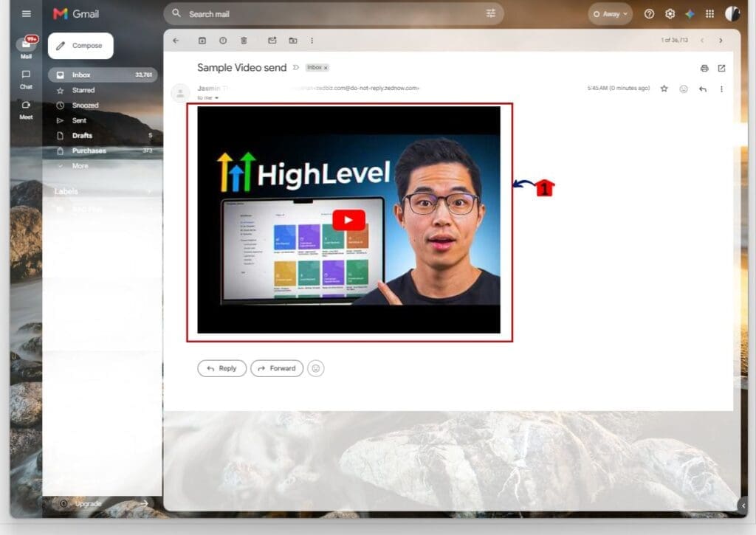Click the Labels heading
The width and height of the screenshot is (756, 535).
(x=66, y=191)
